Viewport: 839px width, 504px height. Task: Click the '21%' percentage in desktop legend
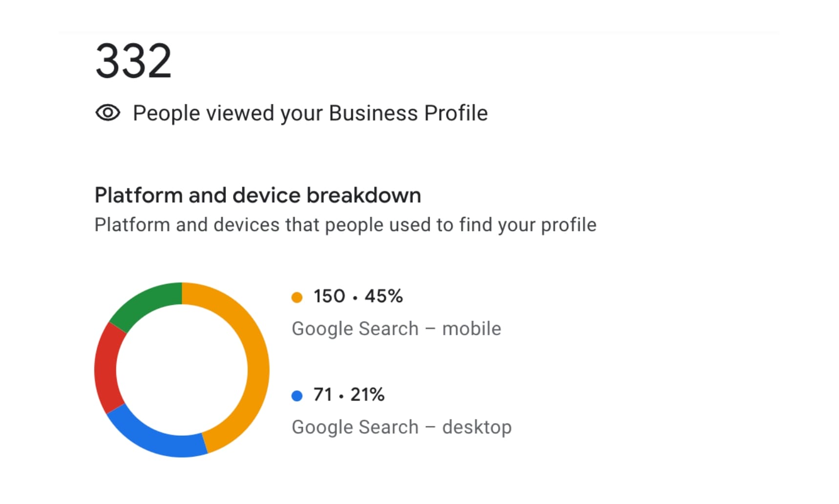[x=367, y=395]
